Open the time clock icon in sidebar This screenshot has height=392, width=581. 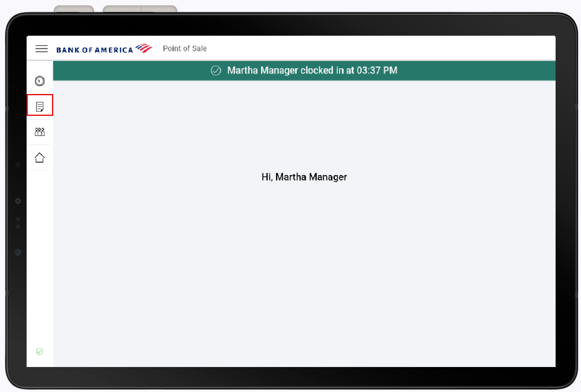click(x=40, y=81)
